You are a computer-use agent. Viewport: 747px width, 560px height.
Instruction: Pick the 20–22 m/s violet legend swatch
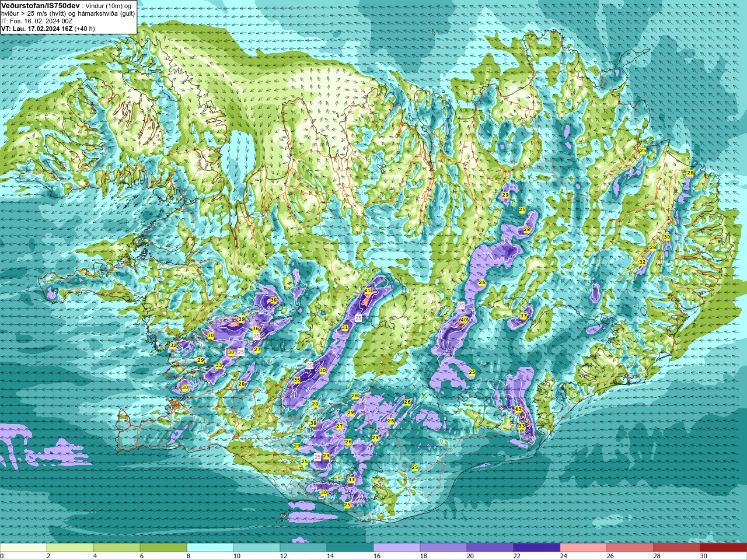[490, 548]
